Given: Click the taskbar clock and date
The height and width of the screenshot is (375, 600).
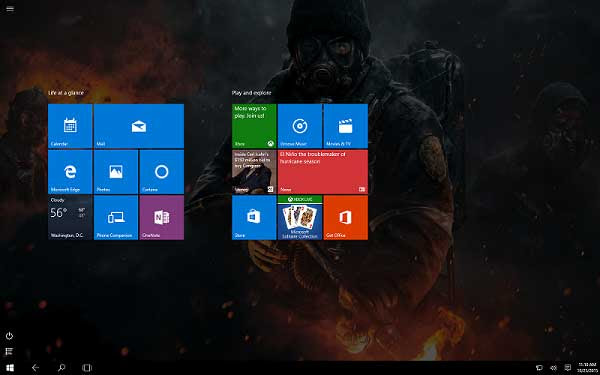Looking at the screenshot, I should (586, 368).
